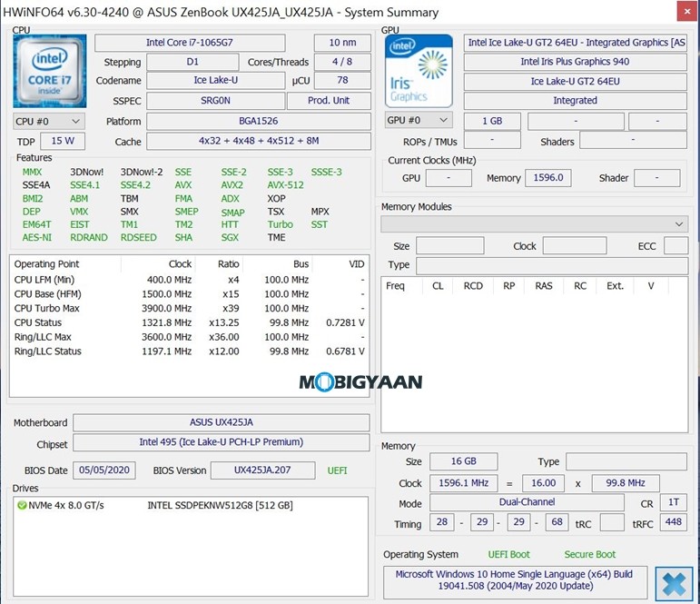Click green check icon beside NVMe drive
The height and width of the screenshot is (604, 700).
(22, 505)
